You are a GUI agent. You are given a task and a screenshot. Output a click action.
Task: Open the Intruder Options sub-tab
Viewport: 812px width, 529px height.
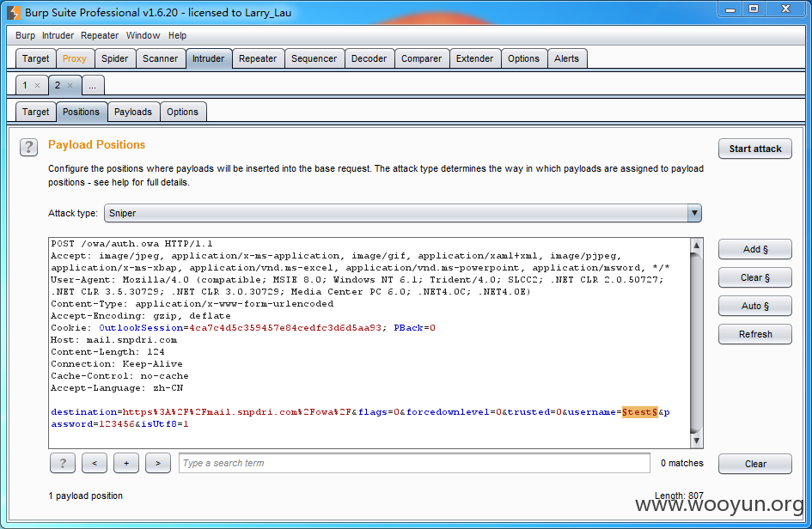(182, 112)
